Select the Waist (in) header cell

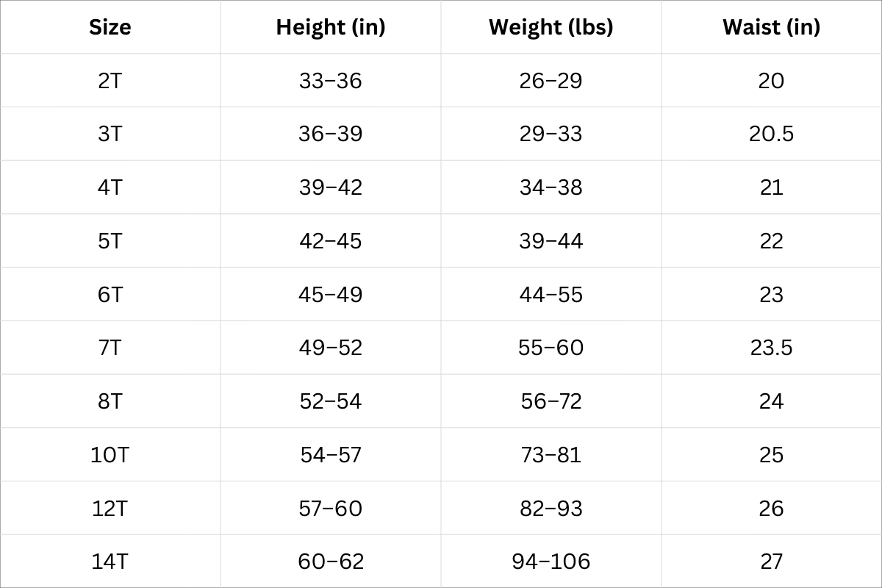(x=771, y=27)
